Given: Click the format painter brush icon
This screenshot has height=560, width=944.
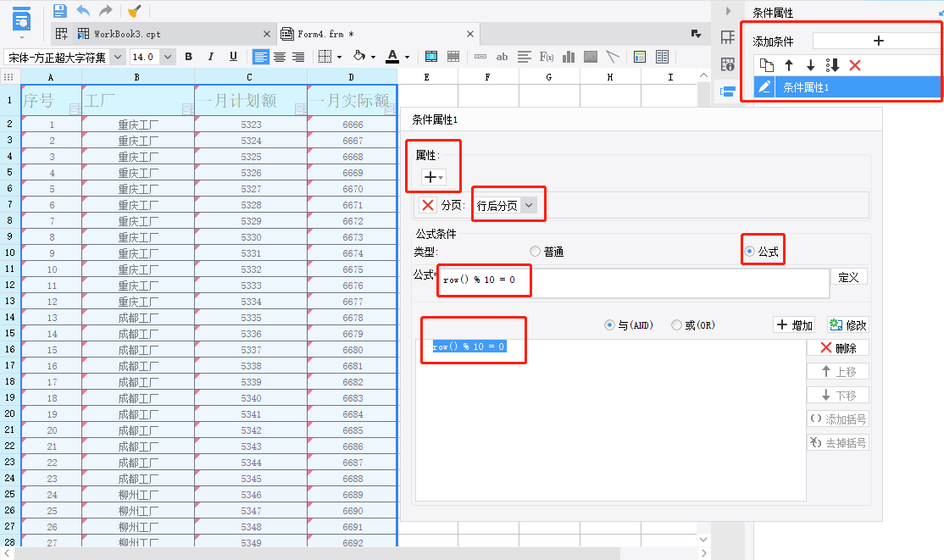Looking at the screenshot, I should [x=135, y=11].
